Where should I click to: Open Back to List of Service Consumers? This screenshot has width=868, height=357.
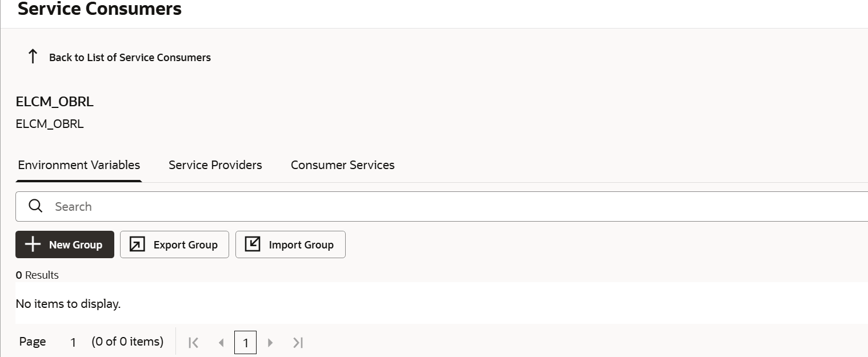click(x=130, y=57)
